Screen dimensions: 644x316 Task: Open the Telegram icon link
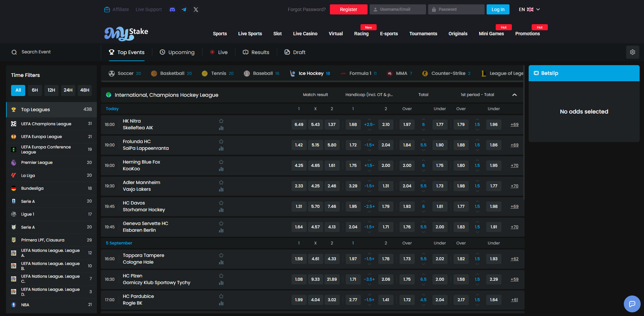click(184, 9)
